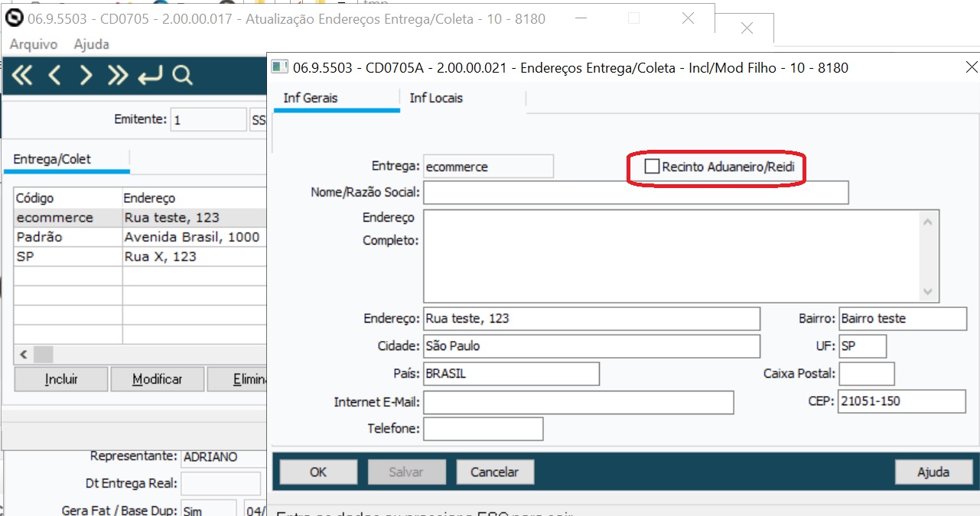The image size is (980, 516).
Task: Click the Cancelar button
Action: pos(495,472)
